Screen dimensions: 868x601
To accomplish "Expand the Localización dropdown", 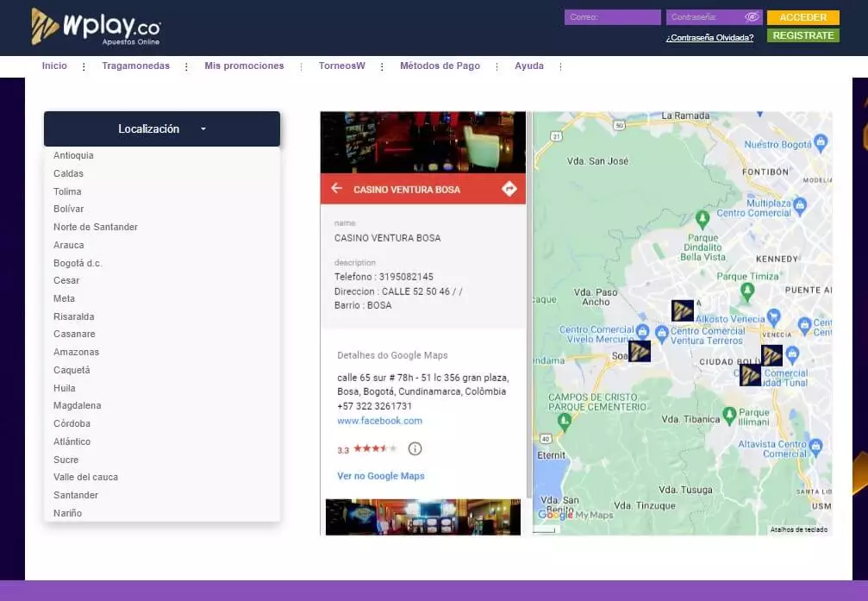I will coord(162,128).
